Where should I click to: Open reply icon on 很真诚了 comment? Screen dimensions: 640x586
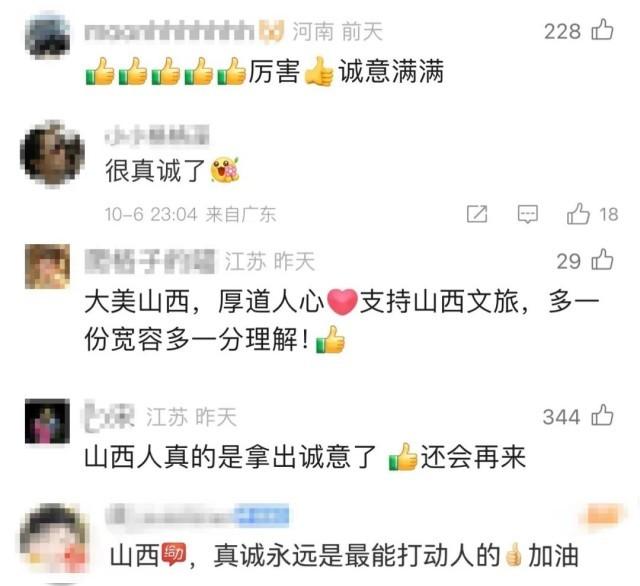[528, 214]
